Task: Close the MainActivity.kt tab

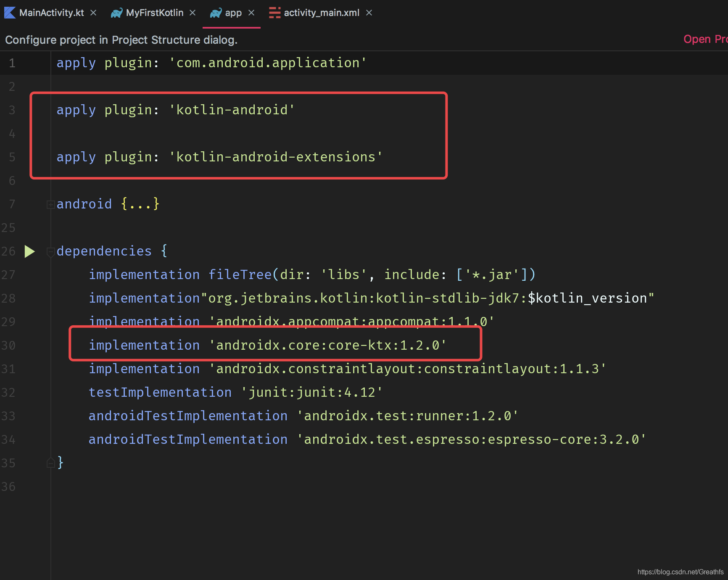Action: click(93, 13)
